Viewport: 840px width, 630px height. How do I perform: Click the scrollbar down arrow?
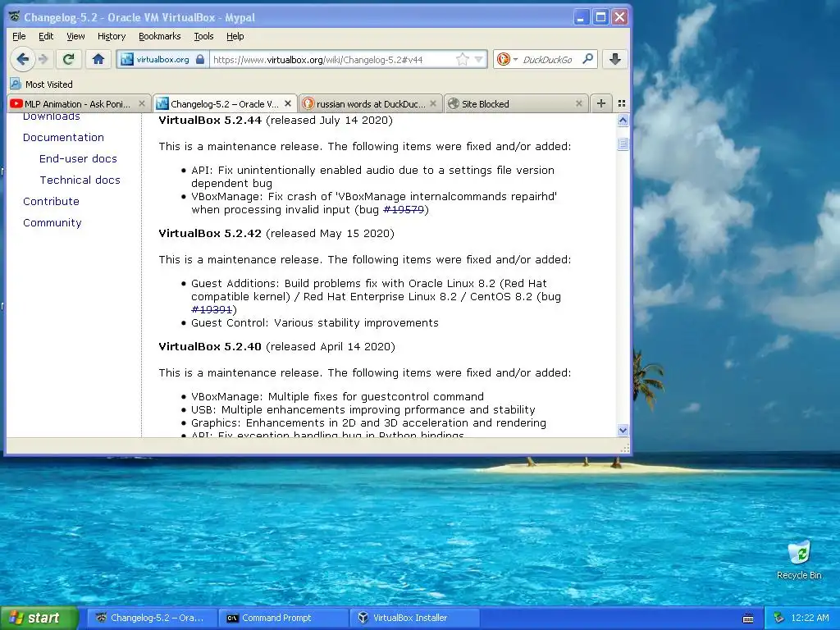tap(623, 430)
